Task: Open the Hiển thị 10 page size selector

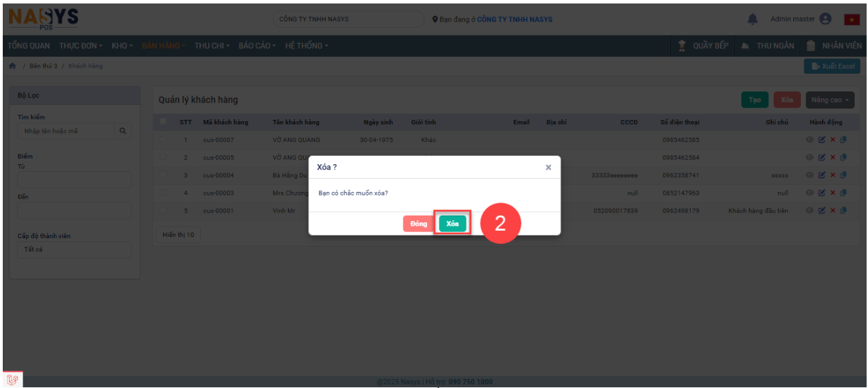Action: click(178, 235)
